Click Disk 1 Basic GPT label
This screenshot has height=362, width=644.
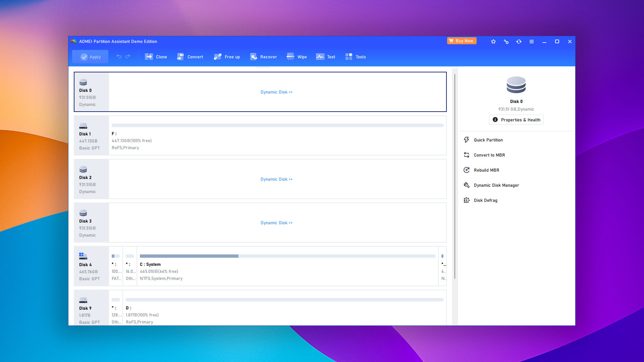90,148
